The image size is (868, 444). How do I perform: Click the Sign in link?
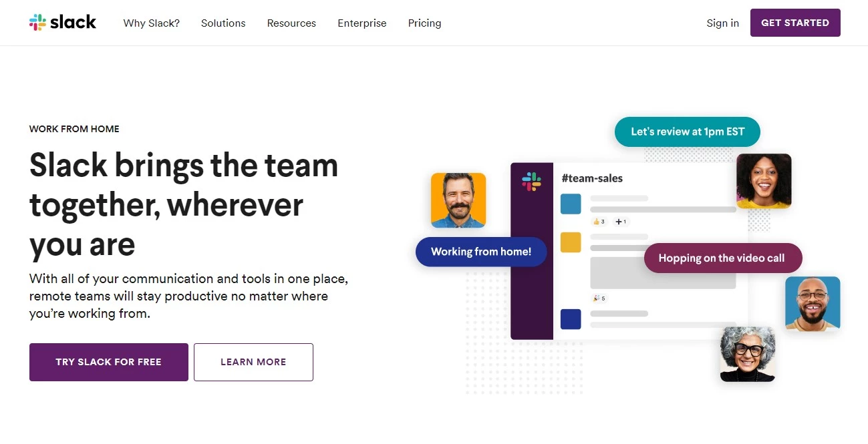pyautogui.click(x=723, y=23)
